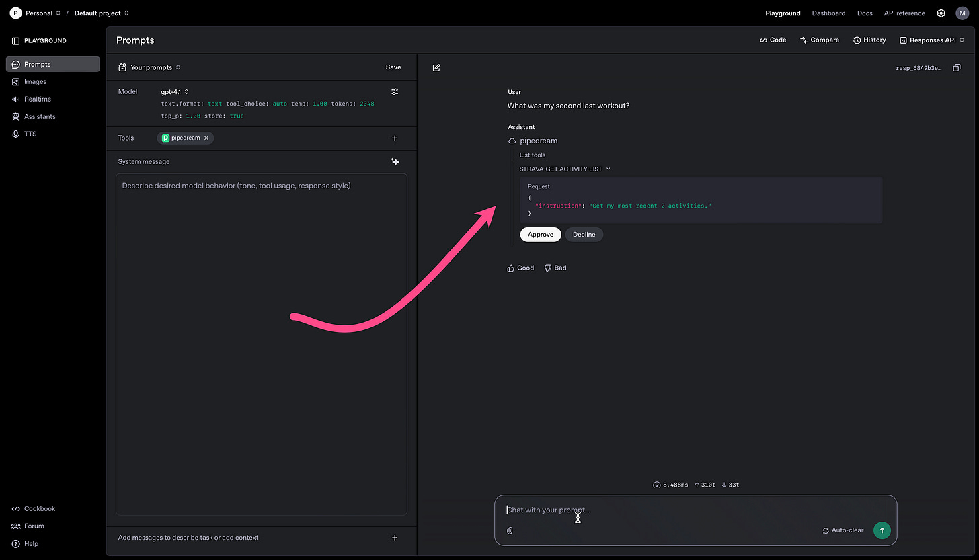This screenshot has width=979, height=560.
Task: Open the Code view button
Action: [773, 40]
